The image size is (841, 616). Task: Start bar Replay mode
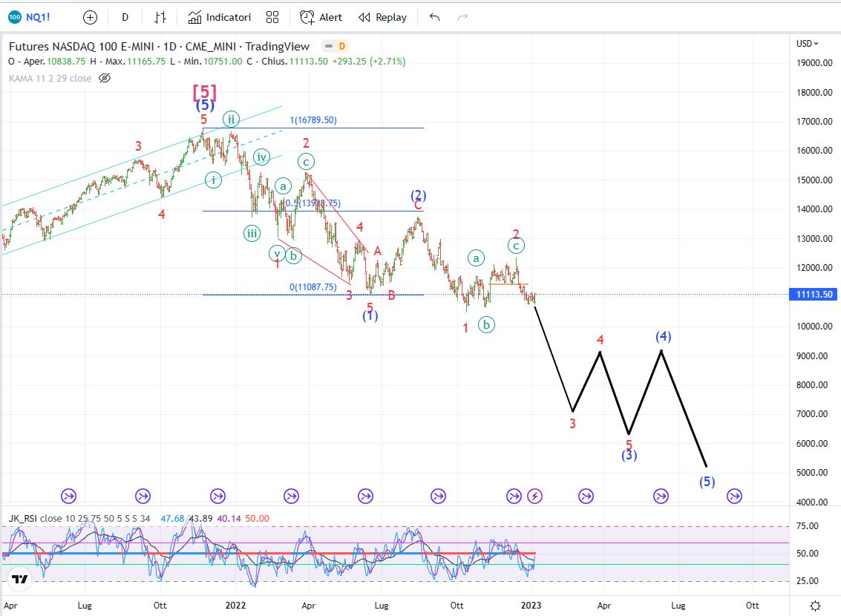point(382,17)
